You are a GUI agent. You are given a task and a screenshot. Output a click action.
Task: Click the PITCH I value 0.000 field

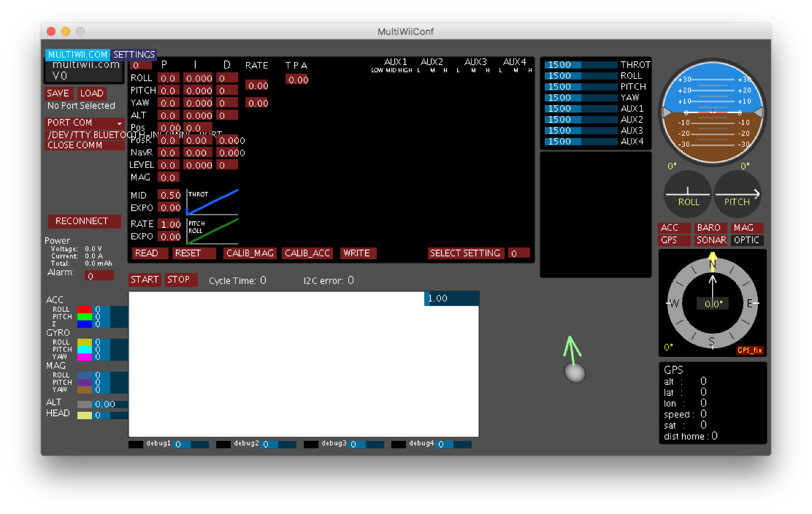click(x=199, y=91)
